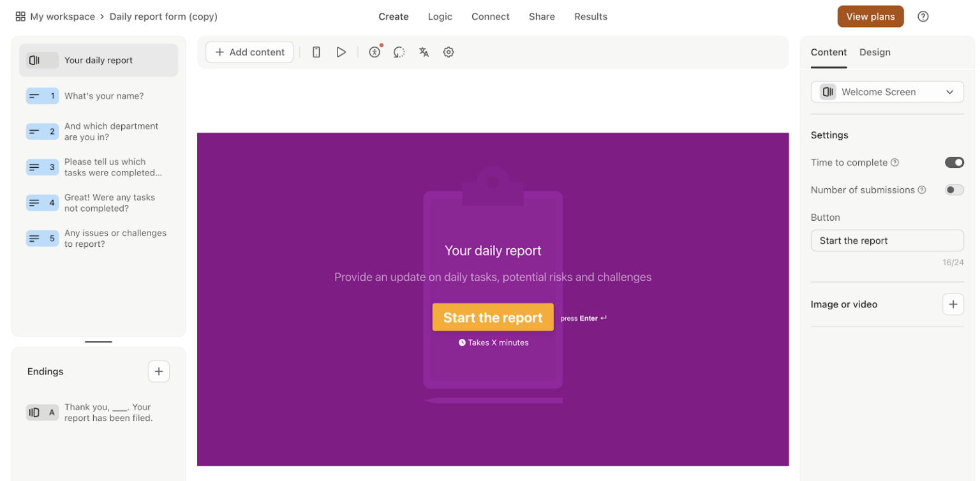This screenshot has width=980, height=481.
Task: Open the accessibility checker icon
Action: click(373, 52)
